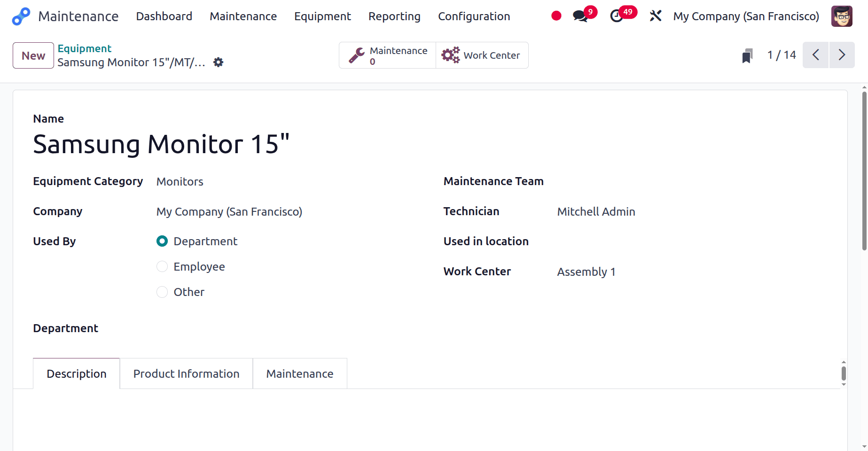Click the red recording indicator dot

556,16
